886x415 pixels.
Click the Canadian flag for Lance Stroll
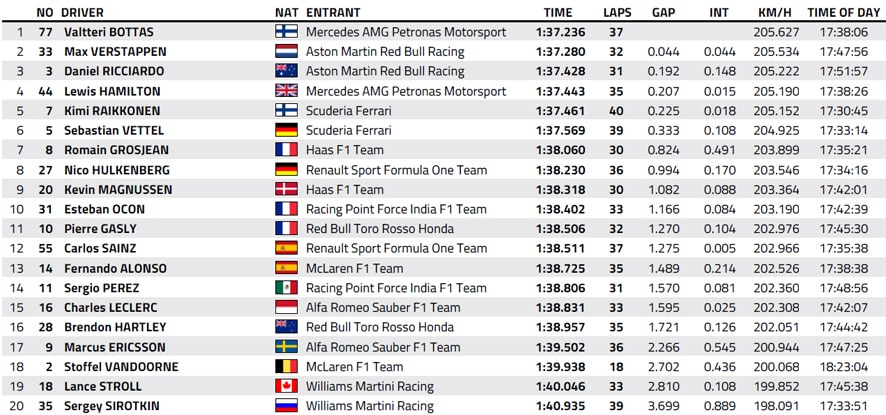(x=286, y=386)
